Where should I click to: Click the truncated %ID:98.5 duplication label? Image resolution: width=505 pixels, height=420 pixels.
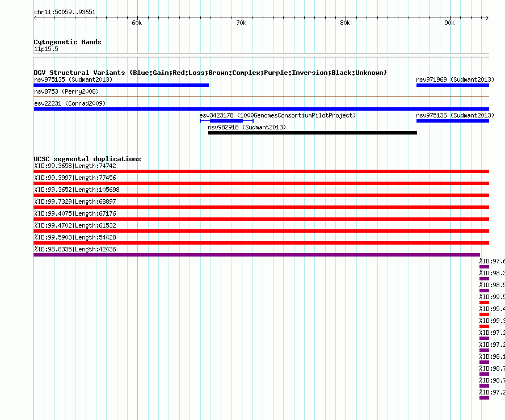(x=492, y=285)
